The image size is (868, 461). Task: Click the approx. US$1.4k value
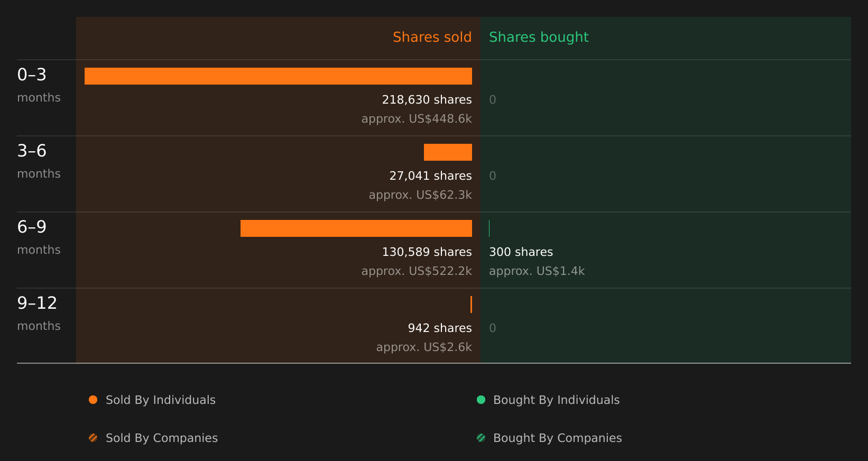(537, 271)
